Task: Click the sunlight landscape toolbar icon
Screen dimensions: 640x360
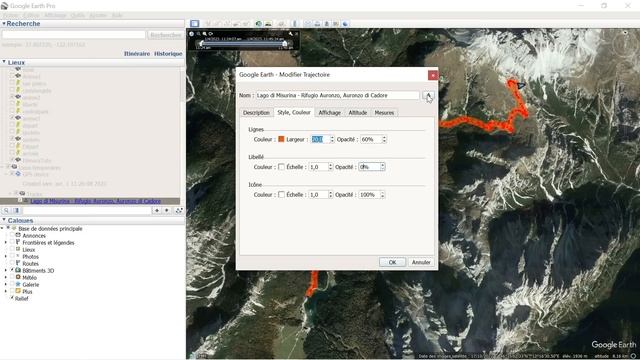Action: point(268,24)
